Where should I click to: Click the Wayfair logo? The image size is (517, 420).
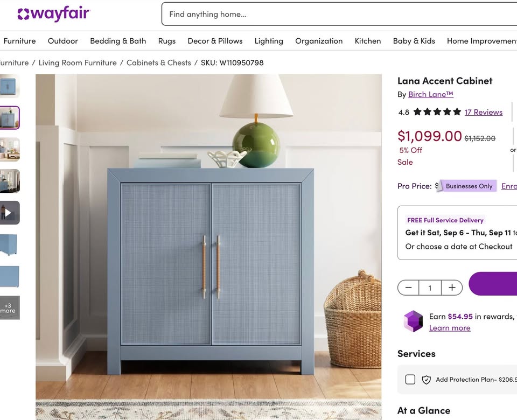[53, 14]
